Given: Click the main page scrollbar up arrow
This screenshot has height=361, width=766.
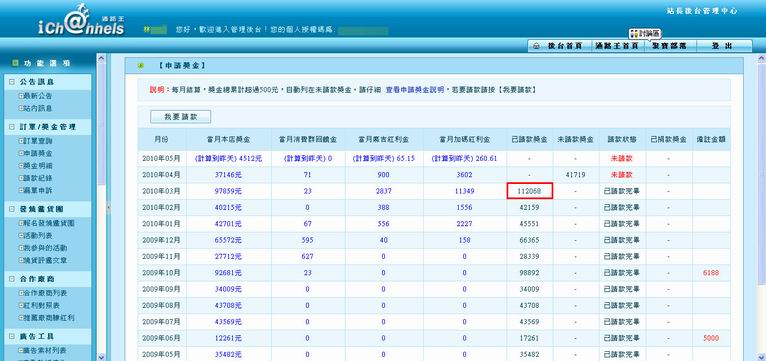Looking at the screenshot, I should [x=762, y=59].
